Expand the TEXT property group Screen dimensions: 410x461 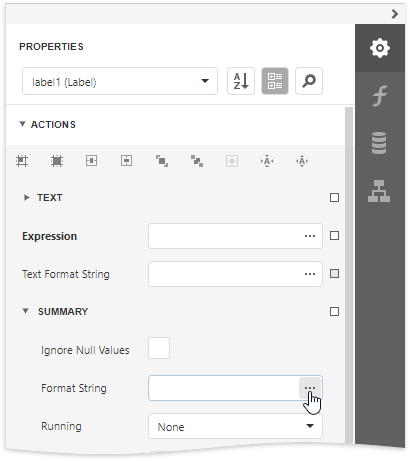pyautogui.click(x=26, y=198)
